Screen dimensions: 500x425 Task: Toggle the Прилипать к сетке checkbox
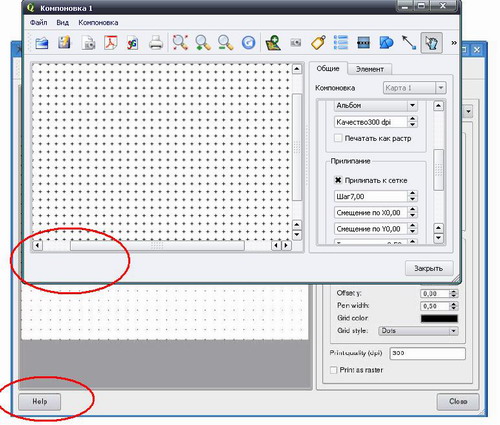(338, 180)
